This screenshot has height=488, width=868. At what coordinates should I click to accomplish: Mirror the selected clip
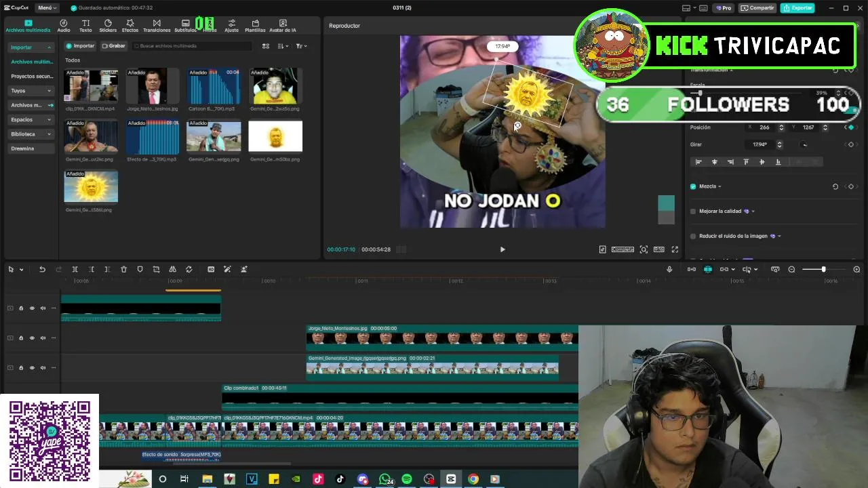(x=172, y=270)
